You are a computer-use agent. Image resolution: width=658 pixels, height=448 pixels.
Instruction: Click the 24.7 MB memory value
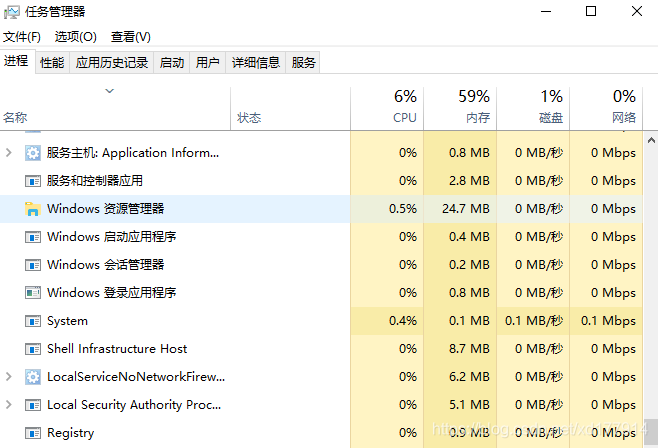pos(466,209)
